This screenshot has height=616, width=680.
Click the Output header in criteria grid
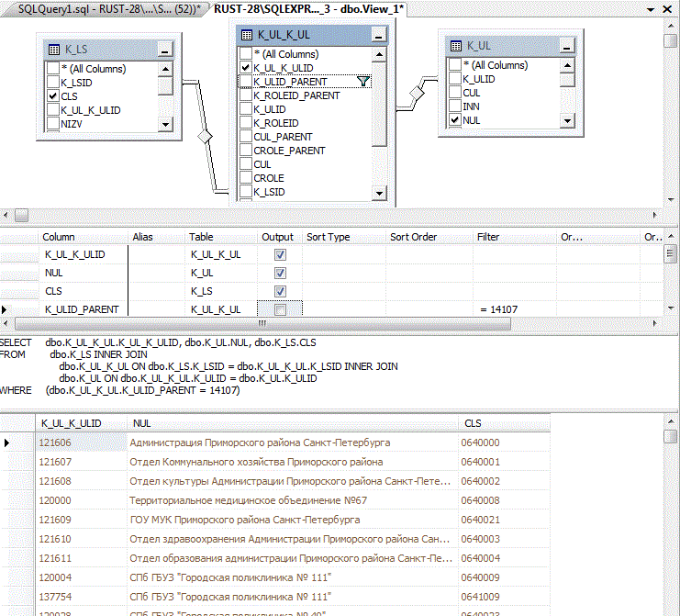277,237
